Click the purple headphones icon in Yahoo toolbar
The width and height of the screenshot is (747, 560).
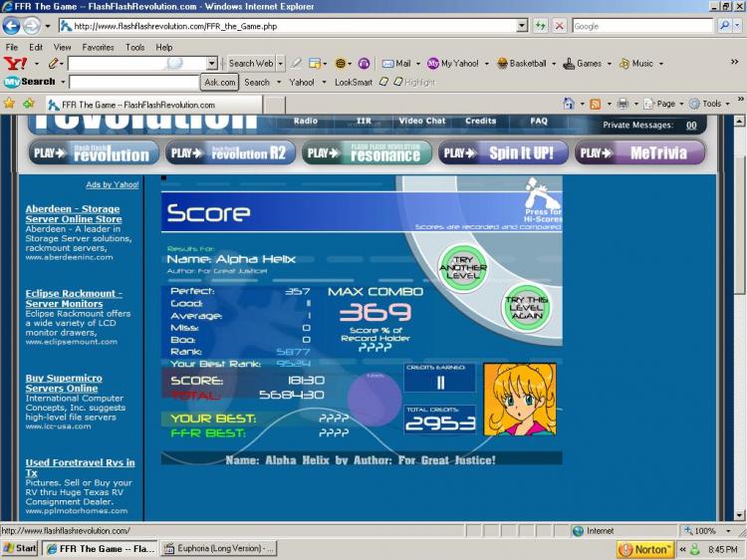tap(364, 64)
